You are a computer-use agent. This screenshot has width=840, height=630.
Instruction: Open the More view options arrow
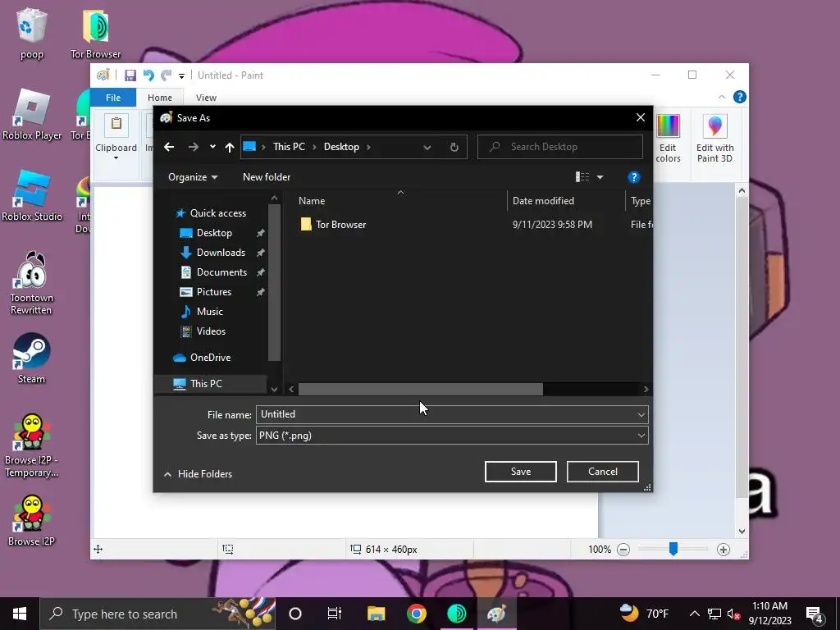(600, 177)
